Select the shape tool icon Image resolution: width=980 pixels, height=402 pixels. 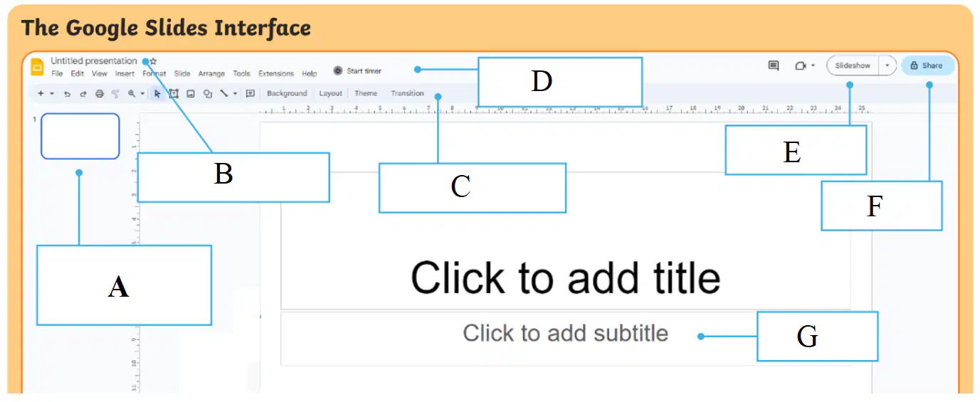point(208,93)
